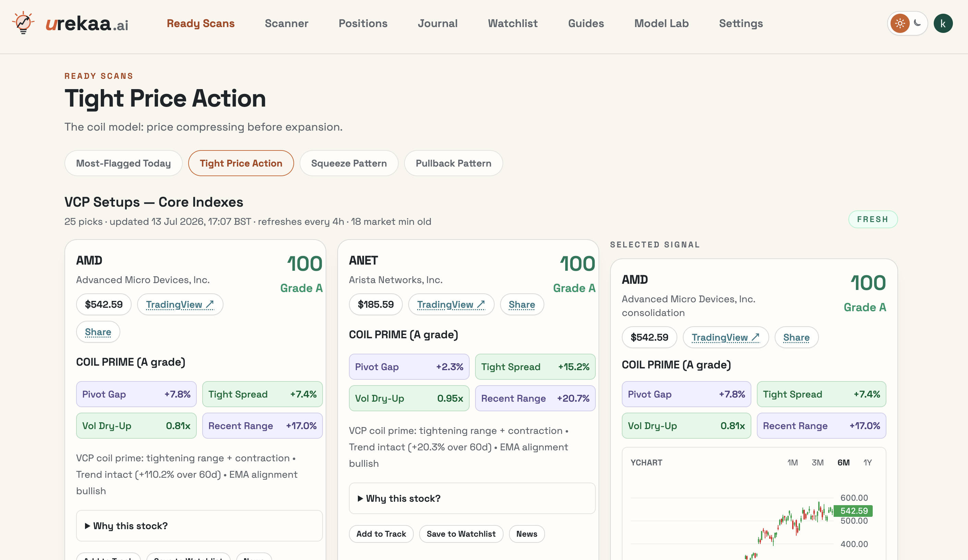Click the FRESH status badge
Screen dimensions: 968x560
(873, 219)
